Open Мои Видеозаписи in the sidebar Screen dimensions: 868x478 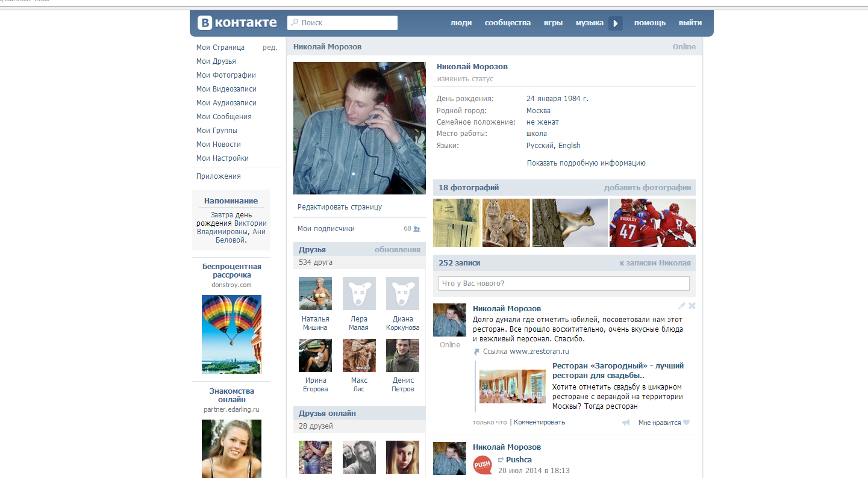pyautogui.click(x=226, y=89)
